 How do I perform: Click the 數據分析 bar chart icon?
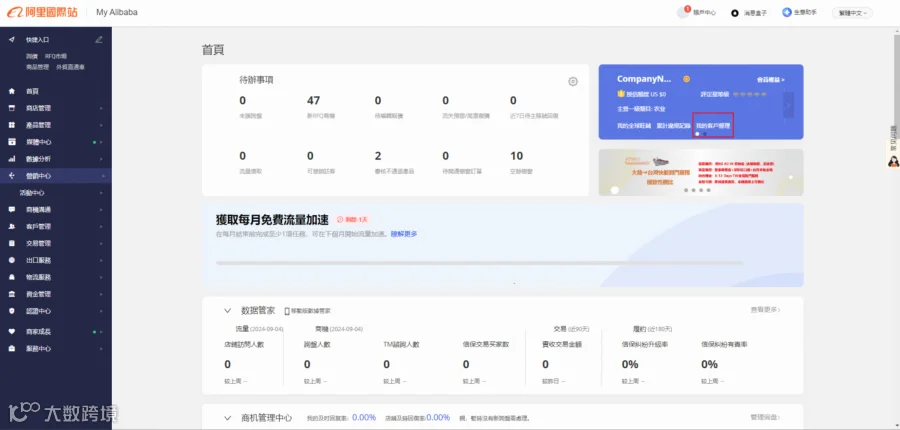pos(12,159)
